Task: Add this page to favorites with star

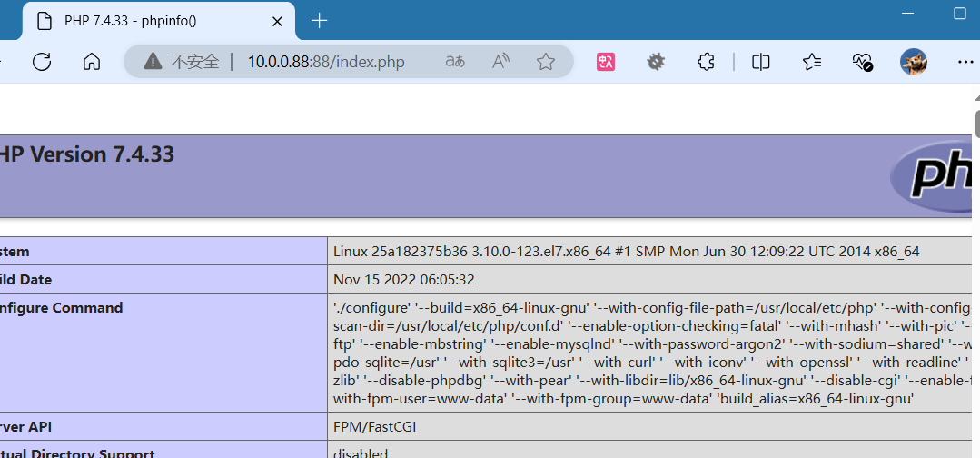Action: pos(545,62)
